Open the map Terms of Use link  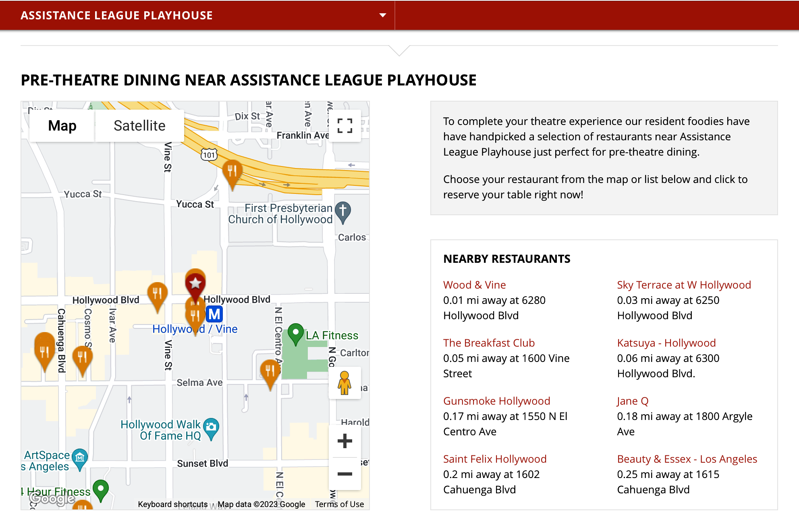click(339, 504)
